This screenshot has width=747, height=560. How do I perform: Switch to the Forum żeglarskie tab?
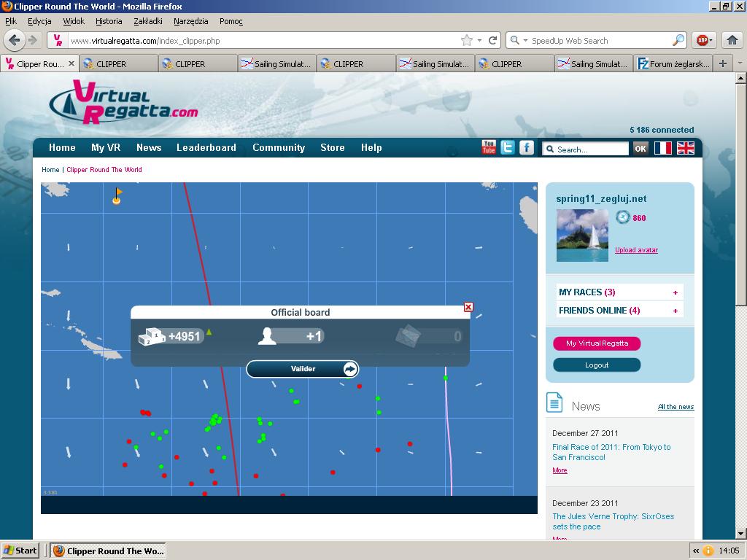click(x=673, y=64)
